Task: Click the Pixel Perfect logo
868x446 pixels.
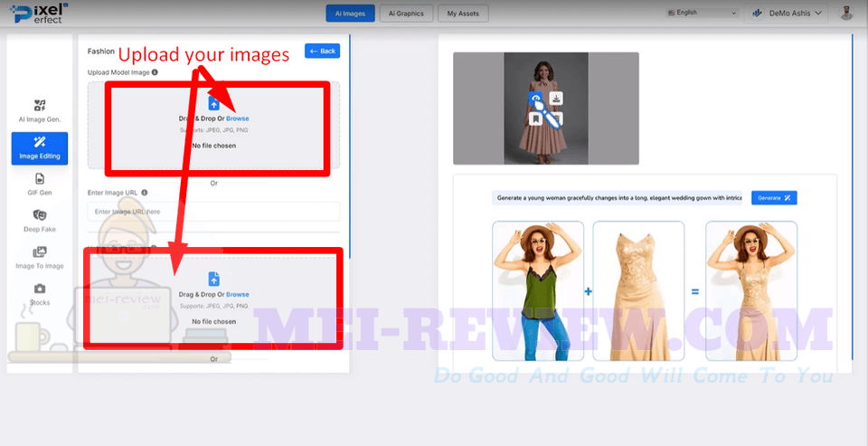Action: tap(37, 13)
